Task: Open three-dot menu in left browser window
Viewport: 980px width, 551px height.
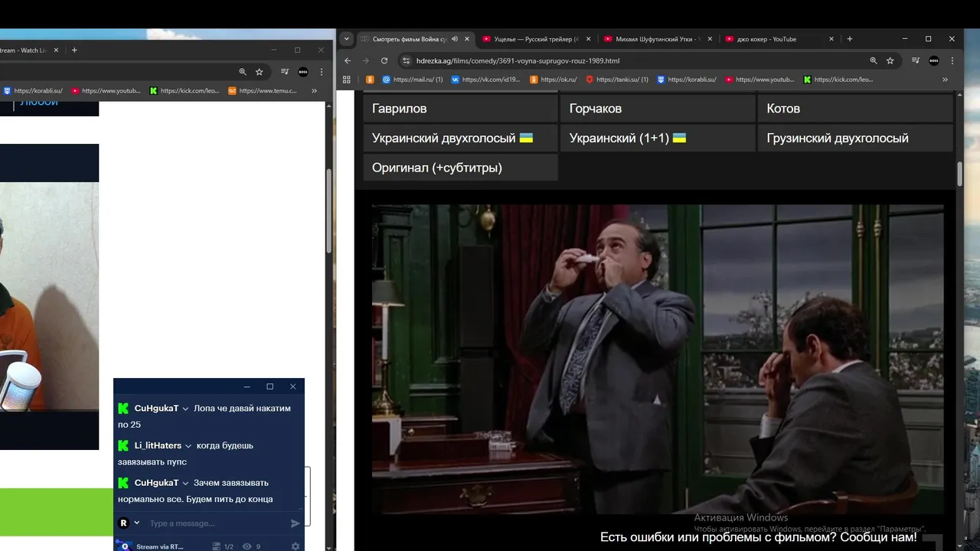Action: click(322, 71)
